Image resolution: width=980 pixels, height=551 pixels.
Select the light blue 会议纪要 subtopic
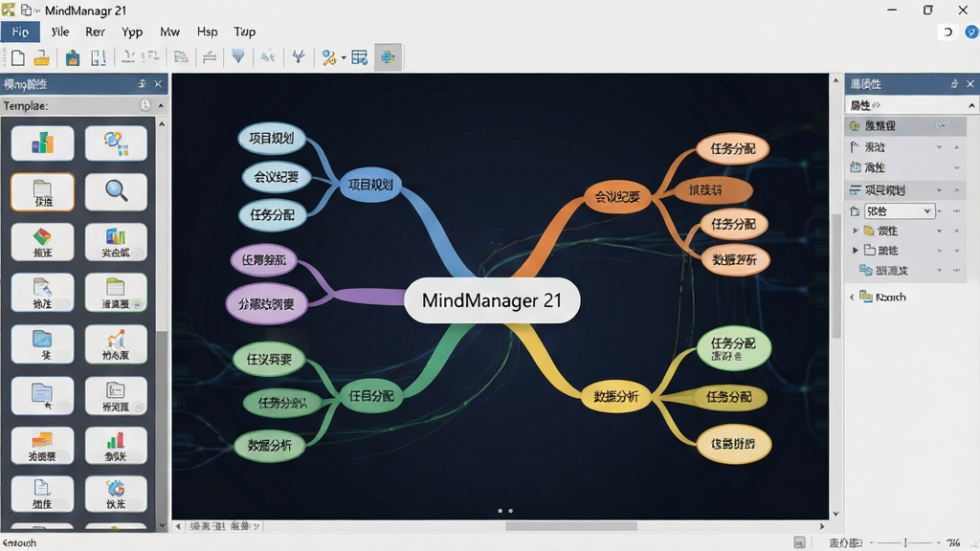(x=277, y=177)
